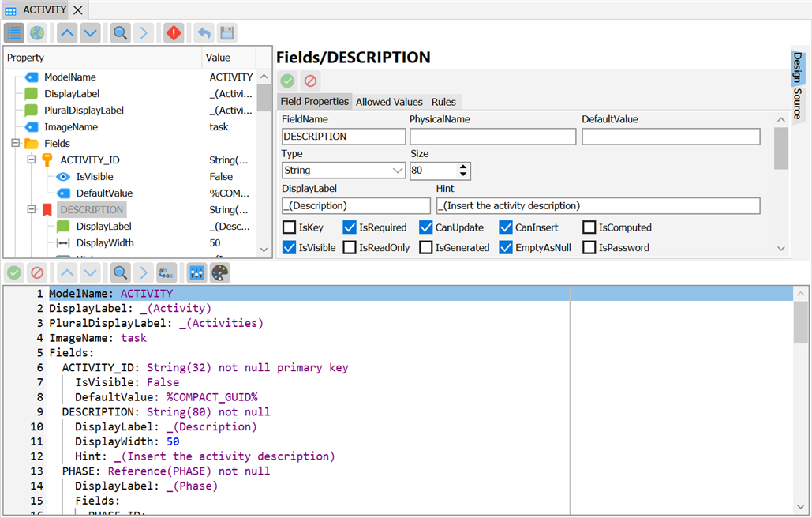
Task: Click ACTIVITY tab table icon
Action: pyautogui.click(x=10, y=10)
